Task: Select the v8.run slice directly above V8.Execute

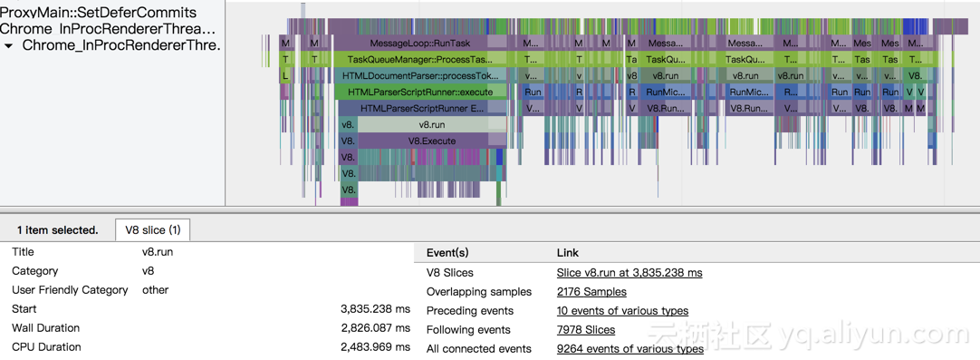Action: pos(432,124)
